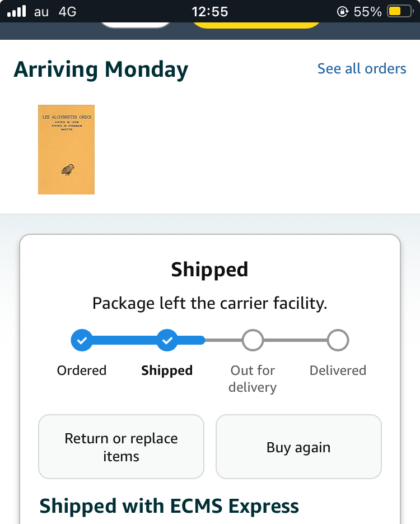The width and height of the screenshot is (420, 524).
Task: Click the Ordered step checkmark circle
Action: (82, 340)
